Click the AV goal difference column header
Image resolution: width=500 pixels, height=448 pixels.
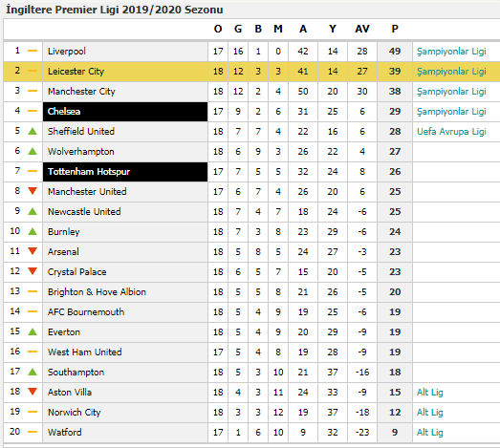click(362, 29)
